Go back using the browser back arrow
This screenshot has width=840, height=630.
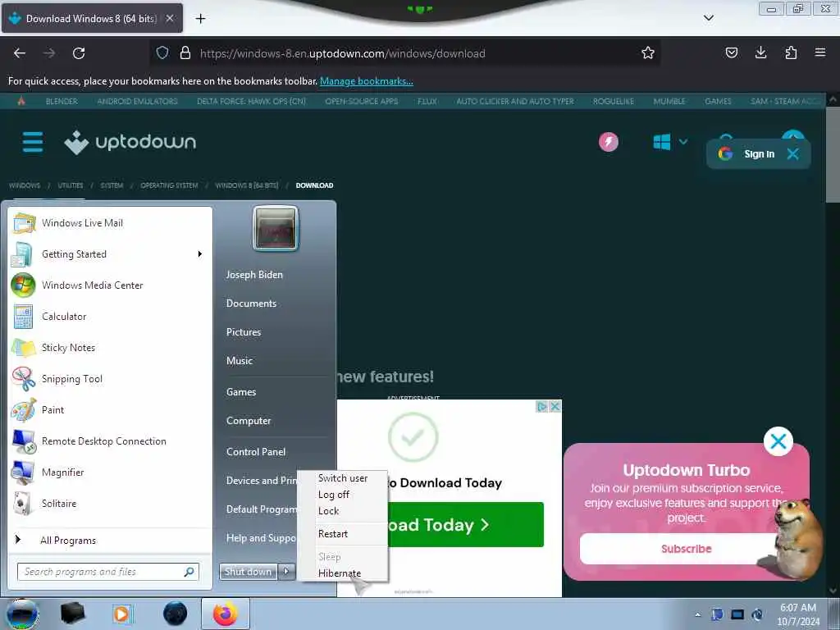coord(20,53)
